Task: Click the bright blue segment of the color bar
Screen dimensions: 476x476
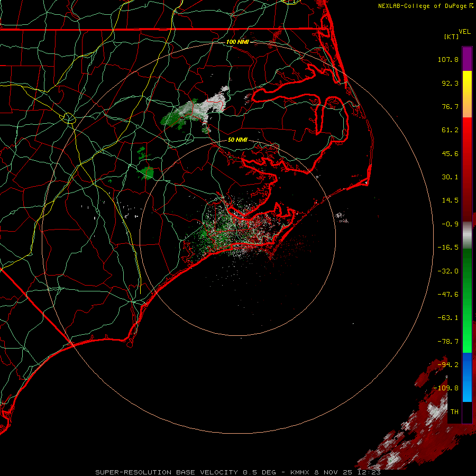Action: pos(467,377)
